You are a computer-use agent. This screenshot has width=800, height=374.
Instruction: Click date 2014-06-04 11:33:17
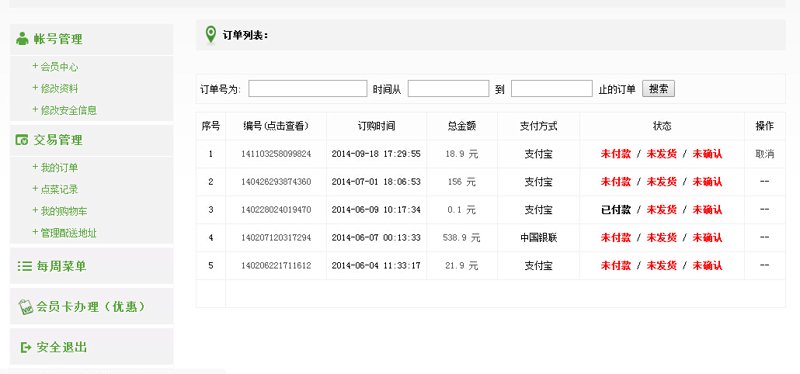[x=376, y=266]
